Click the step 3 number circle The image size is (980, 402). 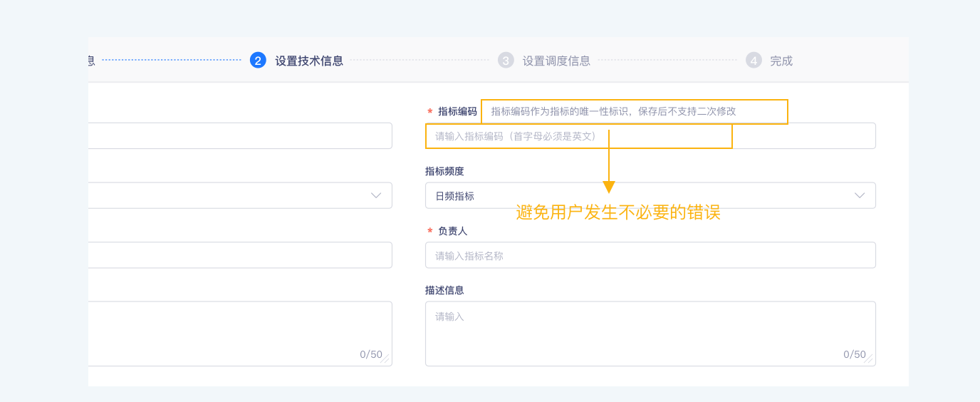pos(506,61)
